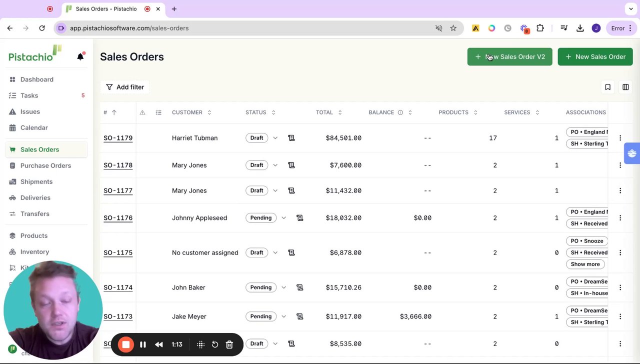The image size is (640, 364).
Task: Open the three-dot menu for SO-1177
Action: pos(620,190)
